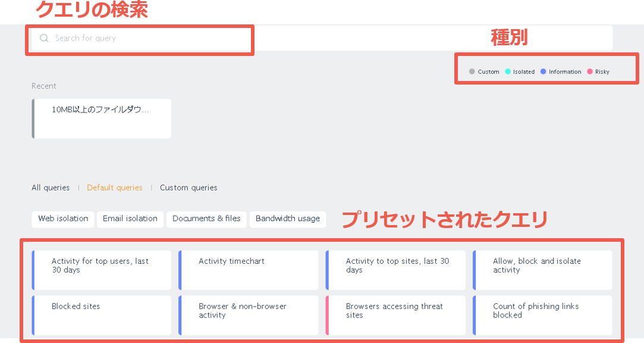
Task: Filter by Web isolation
Action: (63, 219)
